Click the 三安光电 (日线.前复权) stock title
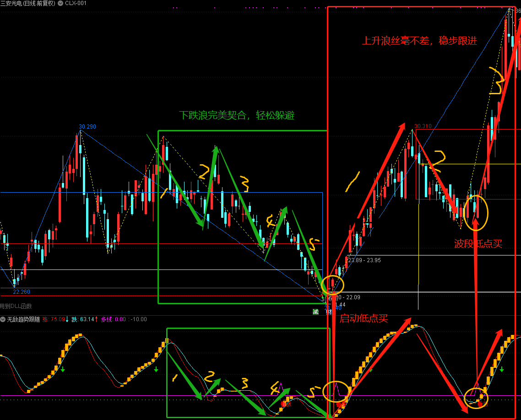This screenshot has width=521, height=420. [x=28, y=3]
